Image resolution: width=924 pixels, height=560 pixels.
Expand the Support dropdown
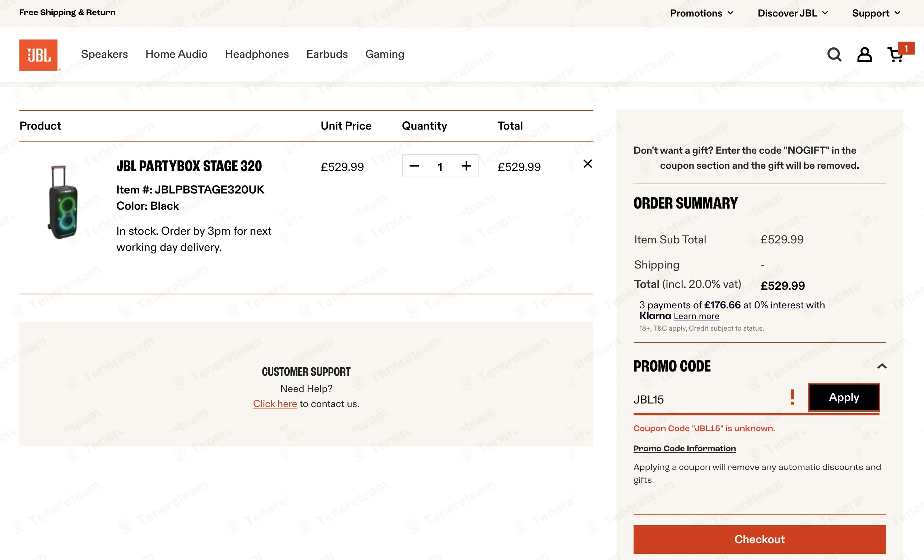[876, 13]
